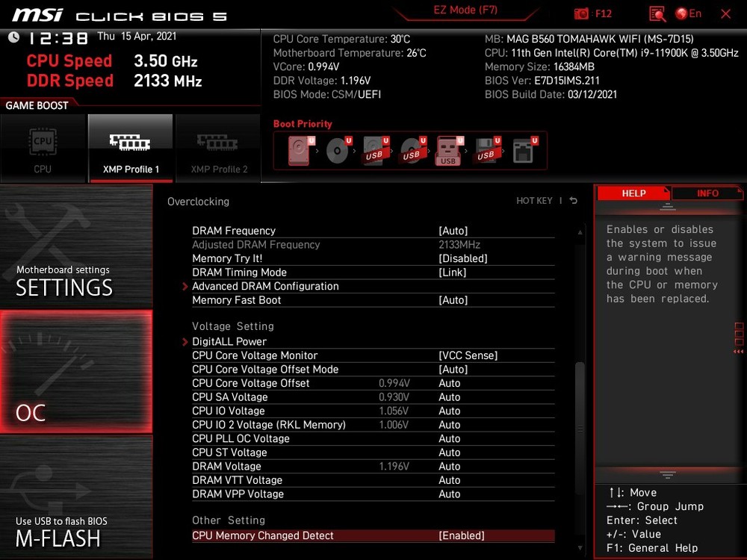This screenshot has width=747, height=560.
Task: Select the USB key boot device icon
Action: 449,151
